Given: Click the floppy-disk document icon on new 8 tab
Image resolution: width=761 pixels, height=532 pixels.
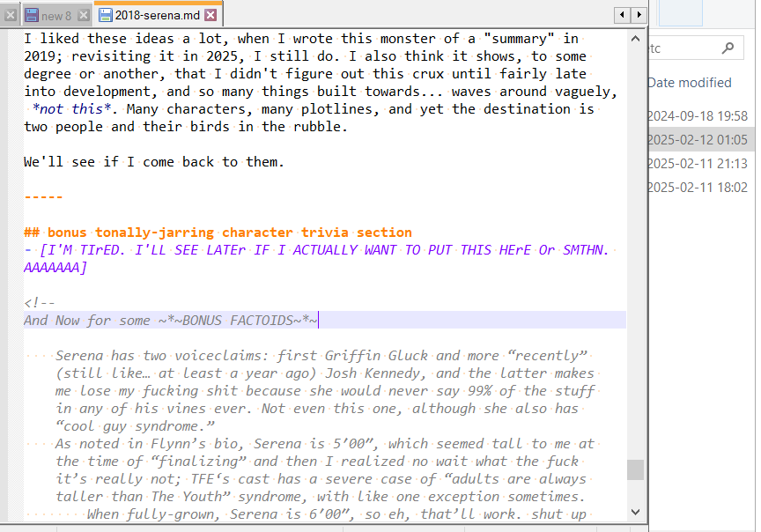Looking at the screenshot, I should tap(33, 14).
